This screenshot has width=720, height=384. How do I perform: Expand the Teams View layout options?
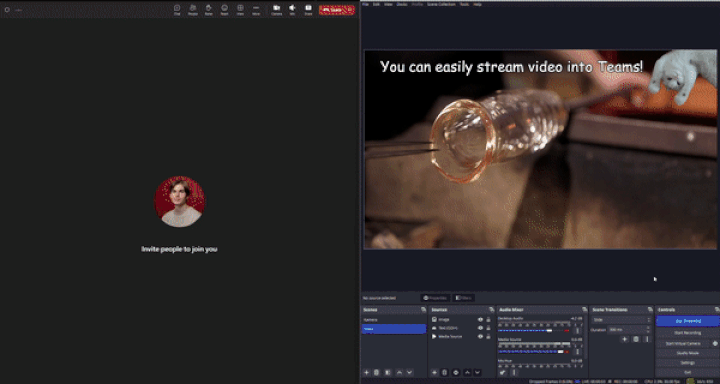click(x=240, y=9)
